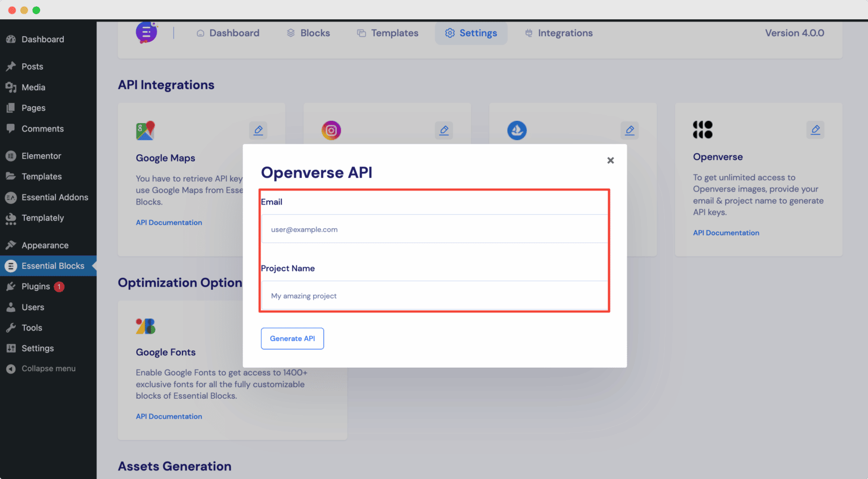Open the Media library from sidebar
868x479 pixels.
(x=34, y=87)
